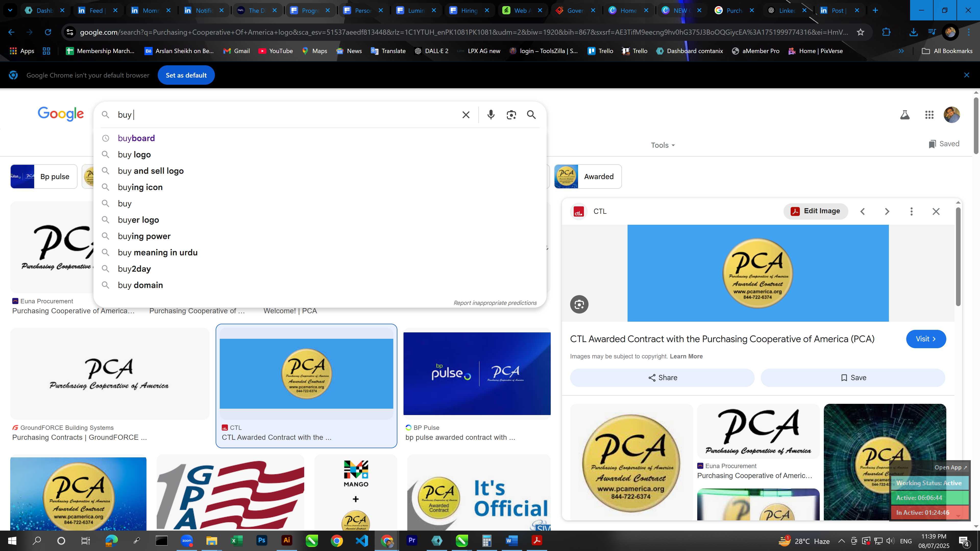Launch Excel from taskbar
980x551 pixels.
point(237,540)
